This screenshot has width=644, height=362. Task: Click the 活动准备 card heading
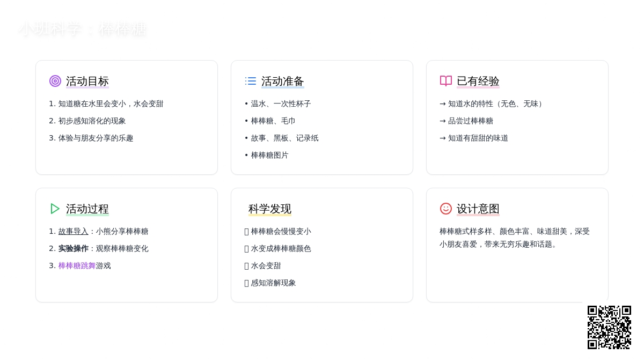point(283,82)
